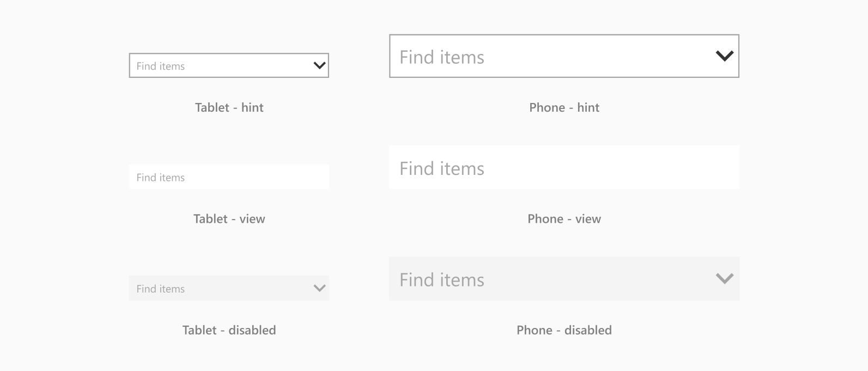
Task: Click the disabled Tablet dropdown chevron
Action: click(x=319, y=288)
